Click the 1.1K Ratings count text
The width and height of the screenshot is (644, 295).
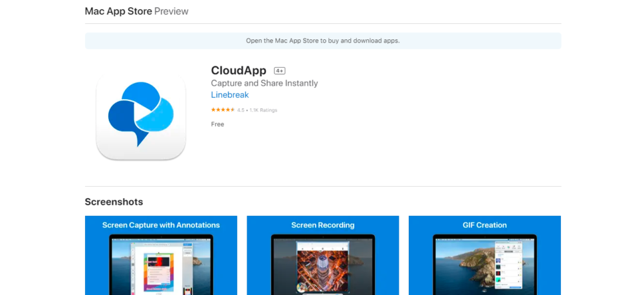click(263, 110)
